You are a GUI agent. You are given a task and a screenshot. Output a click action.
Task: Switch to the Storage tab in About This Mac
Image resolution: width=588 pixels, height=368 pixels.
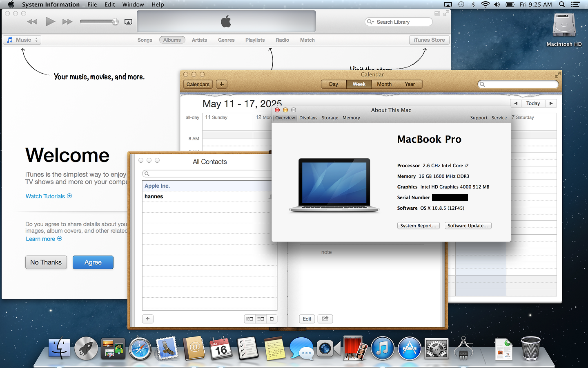tap(330, 118)
